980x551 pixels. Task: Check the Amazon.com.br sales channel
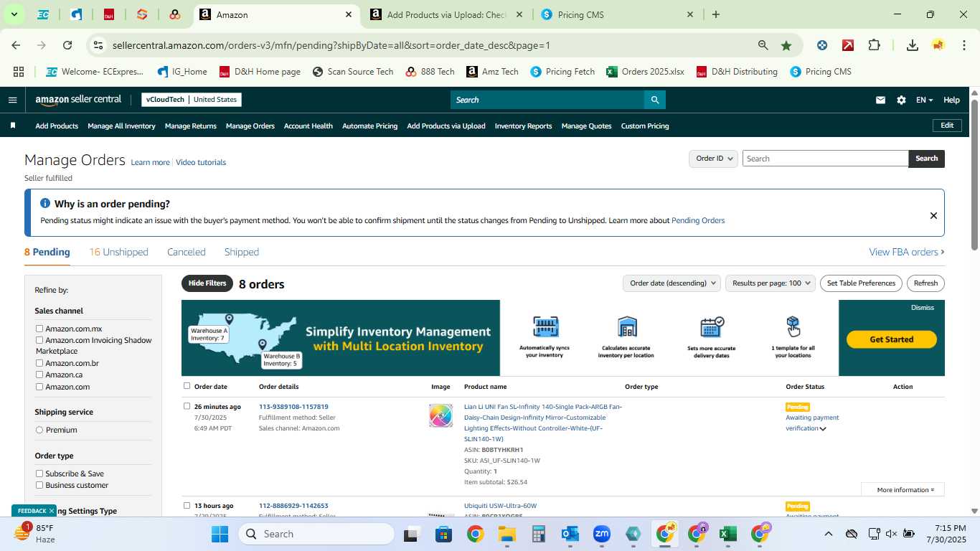(39, 363)
